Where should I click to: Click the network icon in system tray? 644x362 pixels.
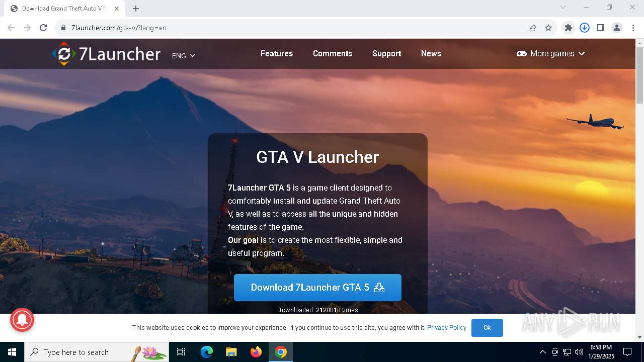point(567,352)
